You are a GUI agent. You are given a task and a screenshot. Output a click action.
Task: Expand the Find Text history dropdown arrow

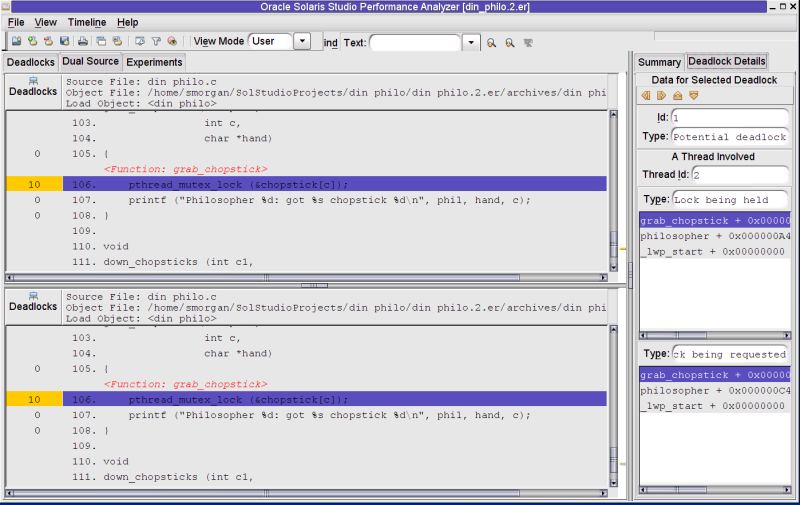coord(471,43)
